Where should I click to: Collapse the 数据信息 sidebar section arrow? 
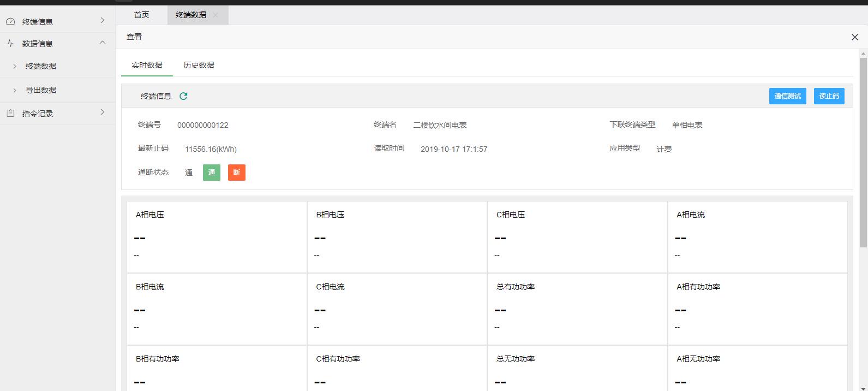pos(102,43)
